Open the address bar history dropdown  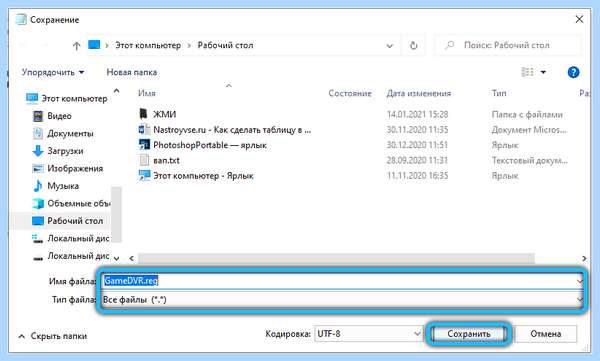pyautogui.click(x=390, y=46)
